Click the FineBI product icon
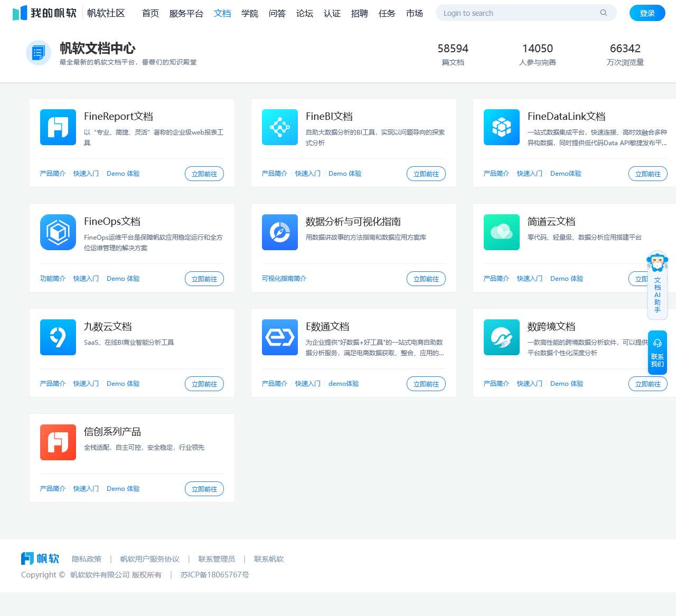The width and height of the screenshot is (676, 616). [x=280, y=127]
